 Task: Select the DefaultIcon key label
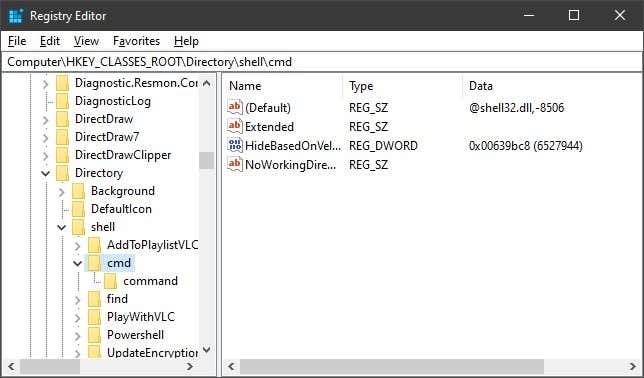click(121, 209)
